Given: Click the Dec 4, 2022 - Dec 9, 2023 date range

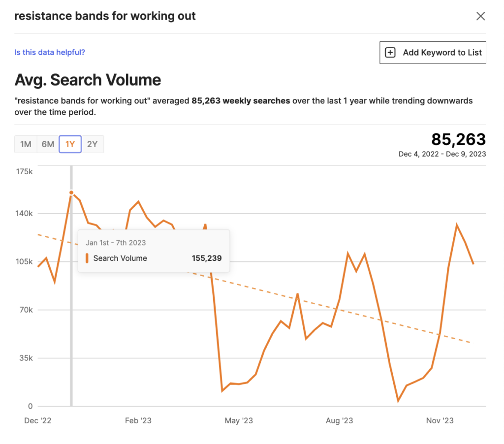Looking at the screenshot, I should [442, 154].
